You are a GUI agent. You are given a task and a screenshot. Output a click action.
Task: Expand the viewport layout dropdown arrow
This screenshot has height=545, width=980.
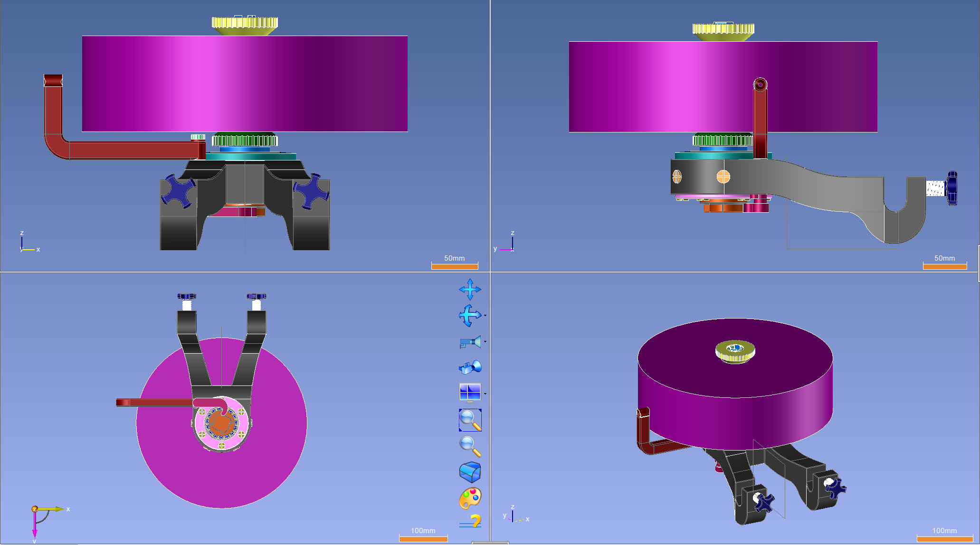(x=485, y=394)
